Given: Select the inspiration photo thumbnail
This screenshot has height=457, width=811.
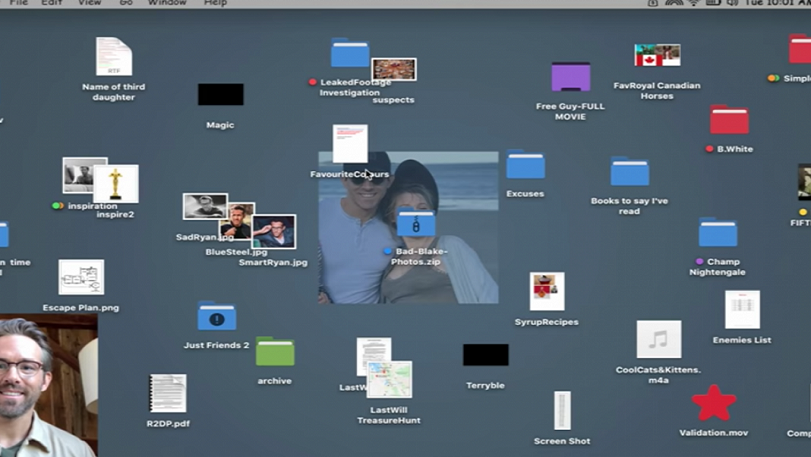Looking at the screenshot, I should pyautogui.click(x=79, y=174).
